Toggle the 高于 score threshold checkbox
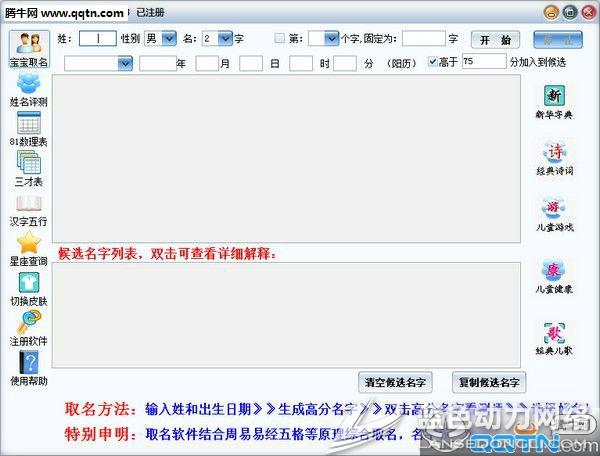This screenshot has width=600, height=456. click(433, 62)
